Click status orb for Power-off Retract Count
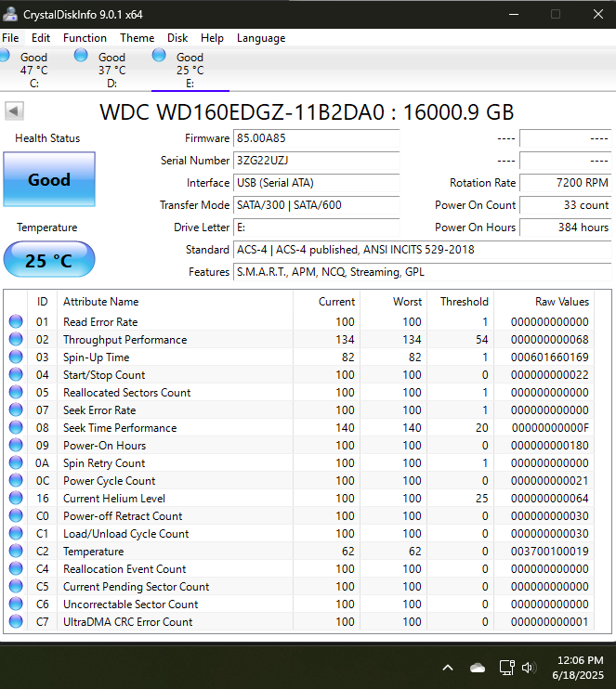 tap(16, 515)
